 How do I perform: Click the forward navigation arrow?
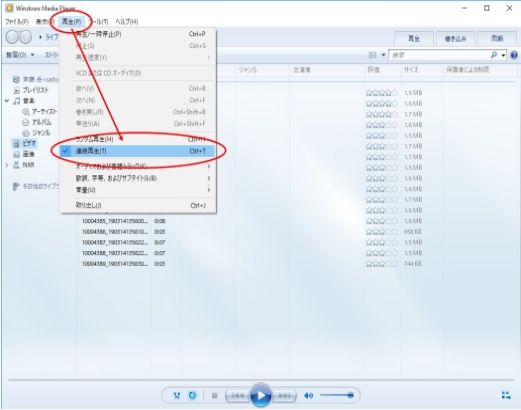pos(25,37)
